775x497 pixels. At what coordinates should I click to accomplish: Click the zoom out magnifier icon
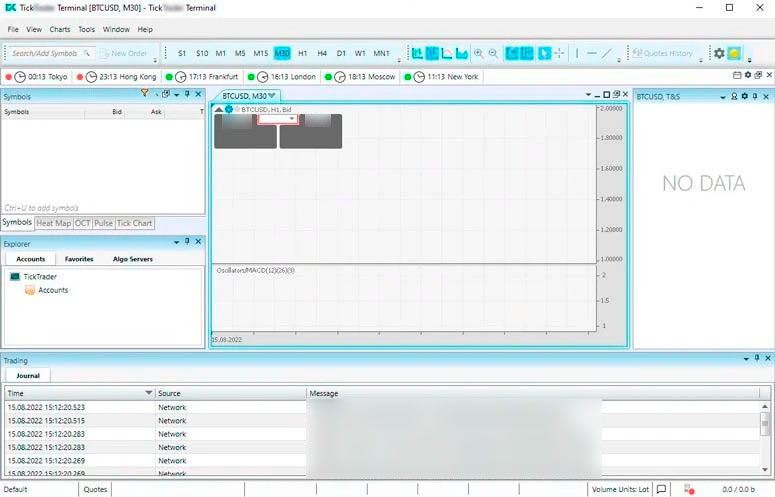coord(493,53)
